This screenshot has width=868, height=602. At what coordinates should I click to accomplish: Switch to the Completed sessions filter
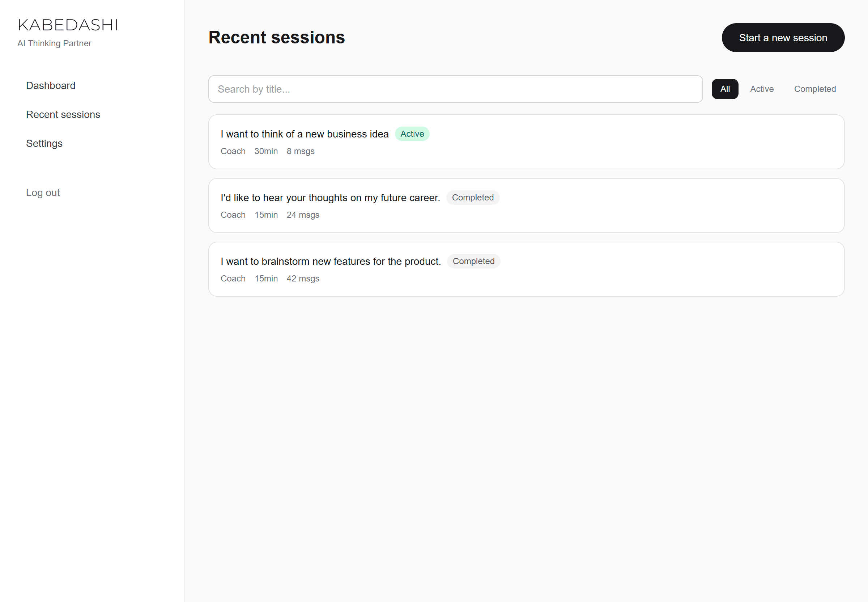(x=815, y=89)
